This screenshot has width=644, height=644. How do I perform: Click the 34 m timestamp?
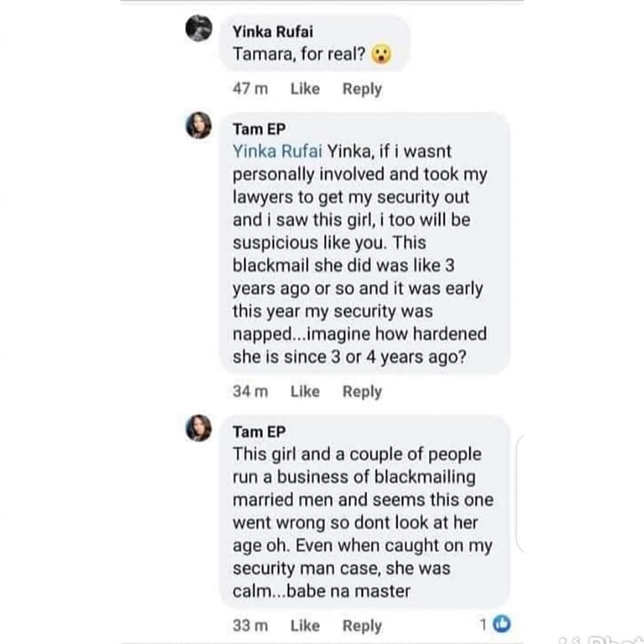250,392
